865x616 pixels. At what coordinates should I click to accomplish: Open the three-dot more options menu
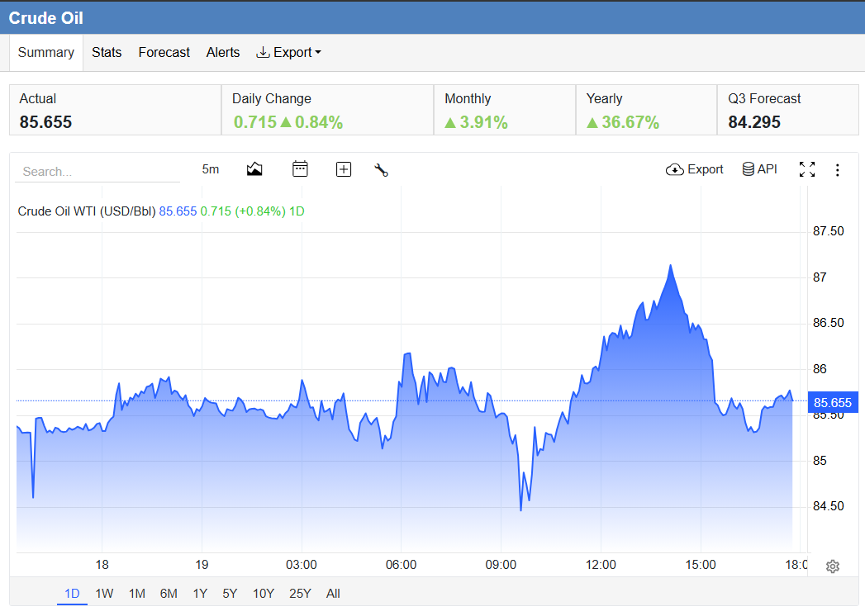point(838,170)
